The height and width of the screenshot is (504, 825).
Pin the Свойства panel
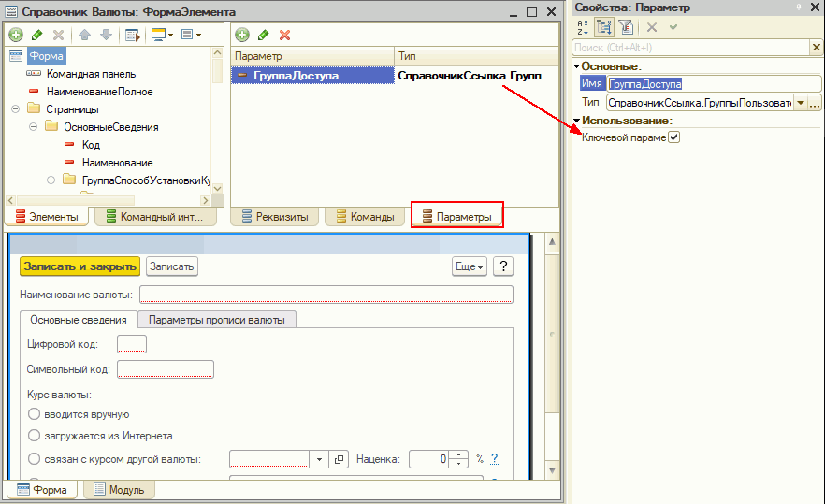pyautogui.click(x=799, y=7)
